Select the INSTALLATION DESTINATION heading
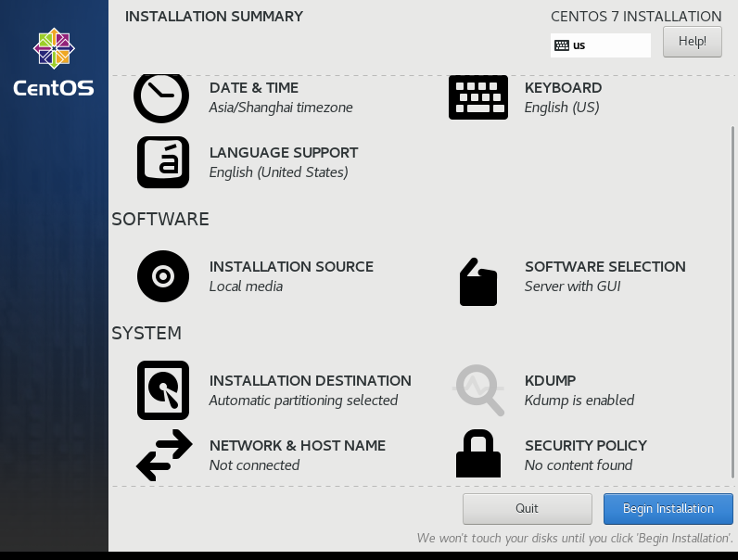Viewport: 738px width, 560px height. (x=311, y=381)
